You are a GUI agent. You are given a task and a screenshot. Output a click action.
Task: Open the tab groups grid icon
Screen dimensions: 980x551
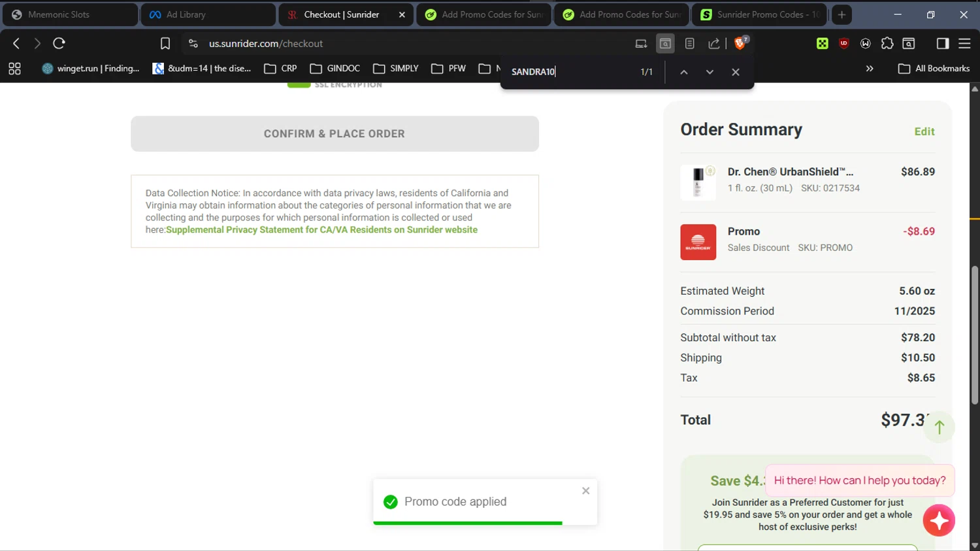pos(14,69)
